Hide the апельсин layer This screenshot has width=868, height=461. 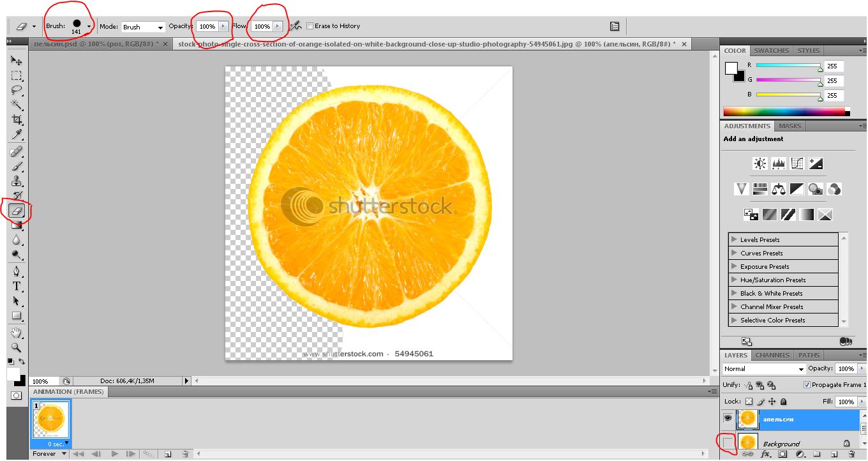pyautogui.click(x=728, y=418)
